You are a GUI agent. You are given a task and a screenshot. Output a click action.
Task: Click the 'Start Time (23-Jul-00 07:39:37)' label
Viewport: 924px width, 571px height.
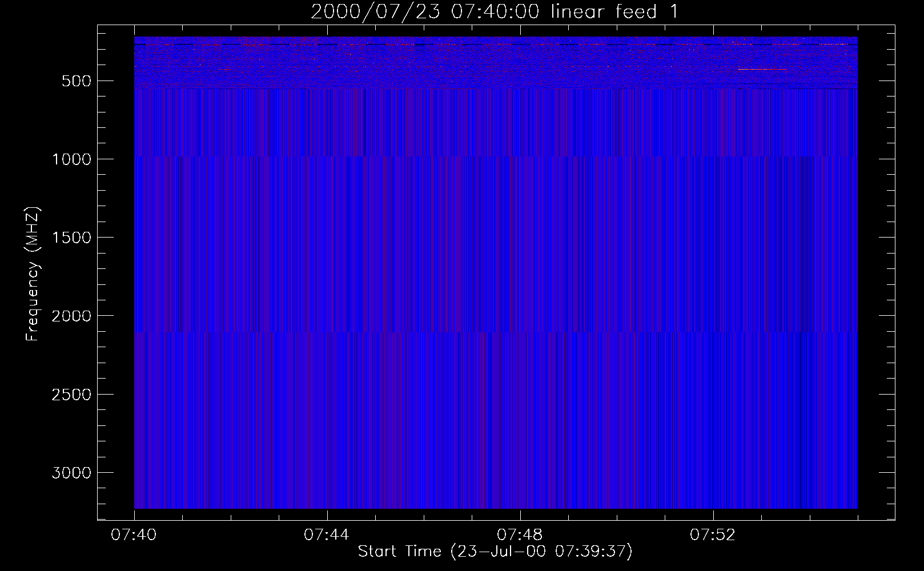click(x=495, y=552)
